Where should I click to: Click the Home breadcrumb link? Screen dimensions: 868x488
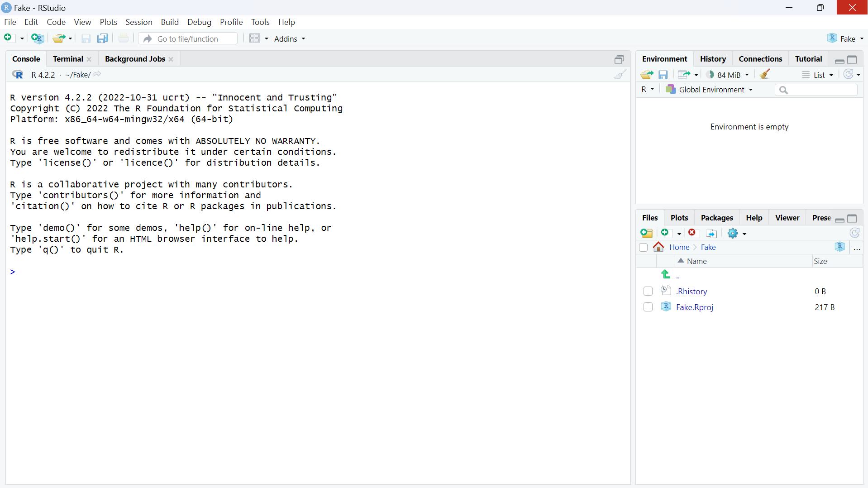[x=679, y=247]
